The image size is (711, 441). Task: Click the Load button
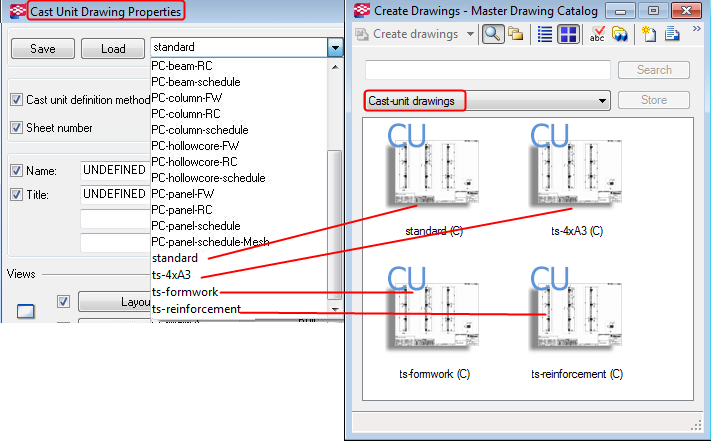coord(113,48)
